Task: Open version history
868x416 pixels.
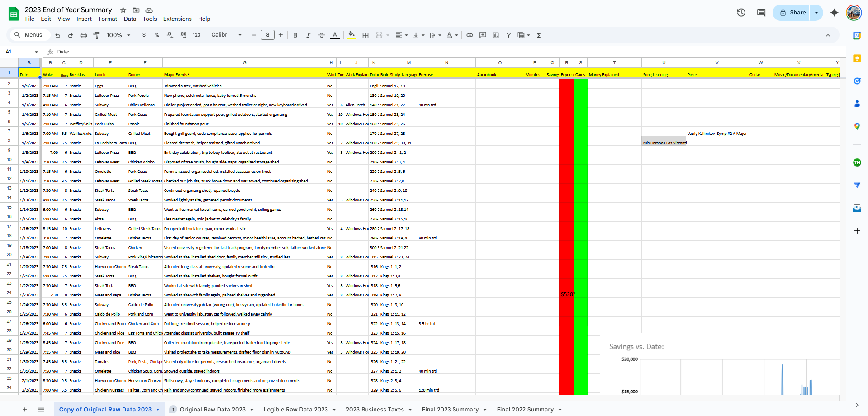Action: (741, 13)
